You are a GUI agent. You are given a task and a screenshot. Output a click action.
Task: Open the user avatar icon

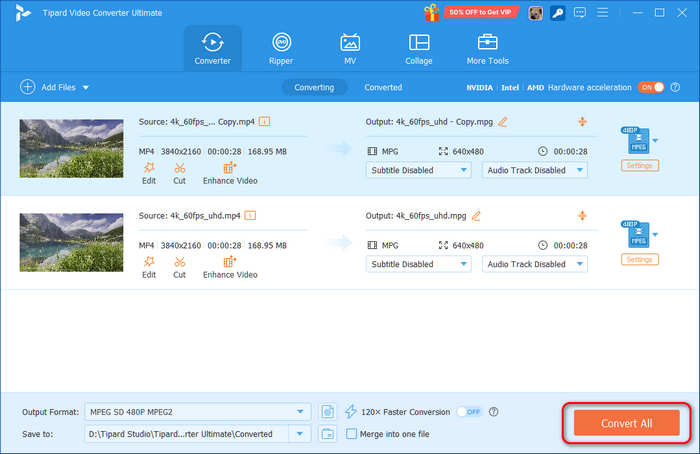535,13
